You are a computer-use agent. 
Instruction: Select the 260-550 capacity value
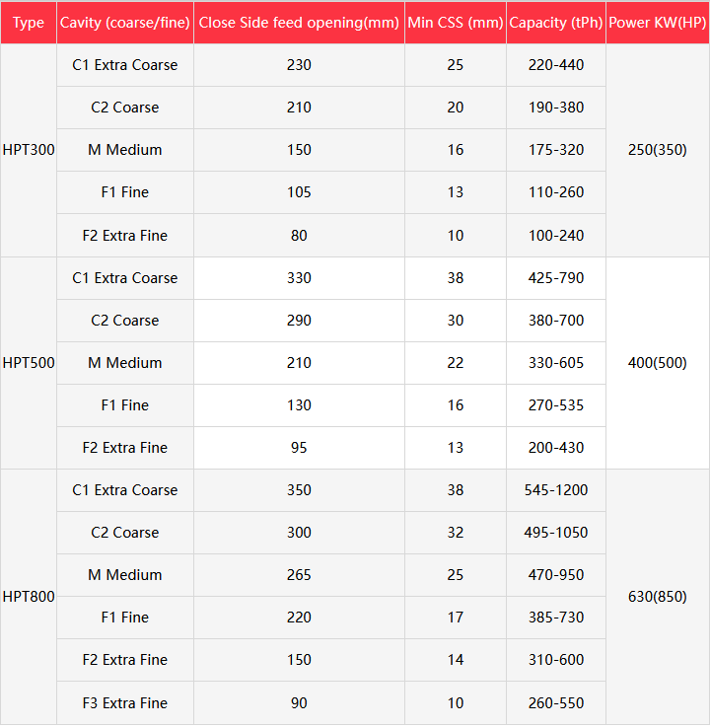pos(556,703)
